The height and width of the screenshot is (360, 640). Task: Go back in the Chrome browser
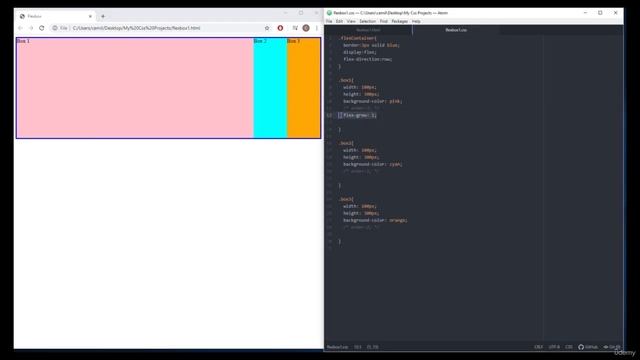(20, 28)
